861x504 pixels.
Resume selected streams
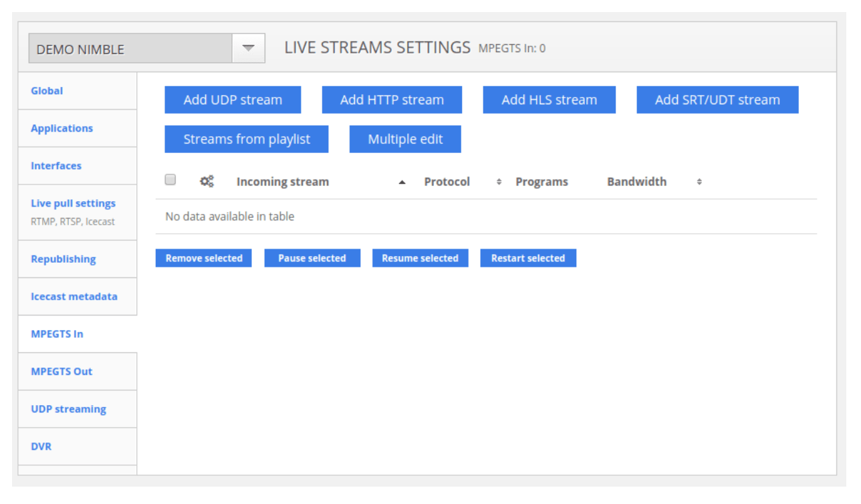[x=420, y=258]
